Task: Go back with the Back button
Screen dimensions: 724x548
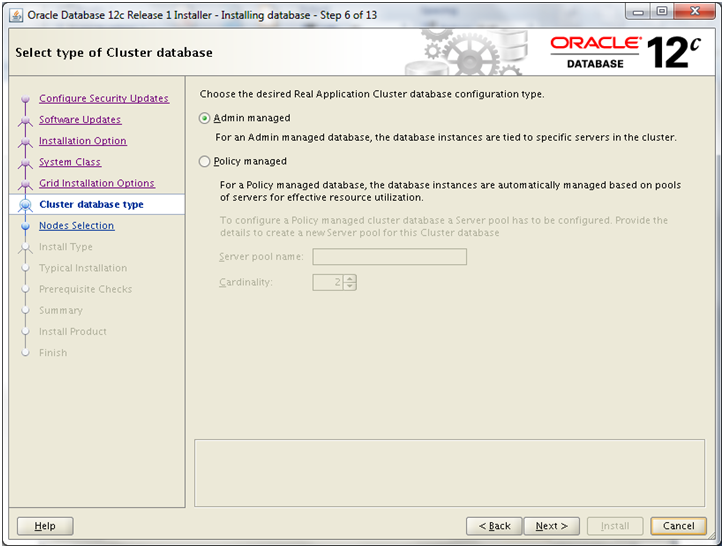Action: pyautogui.click(x=494, y=526)
